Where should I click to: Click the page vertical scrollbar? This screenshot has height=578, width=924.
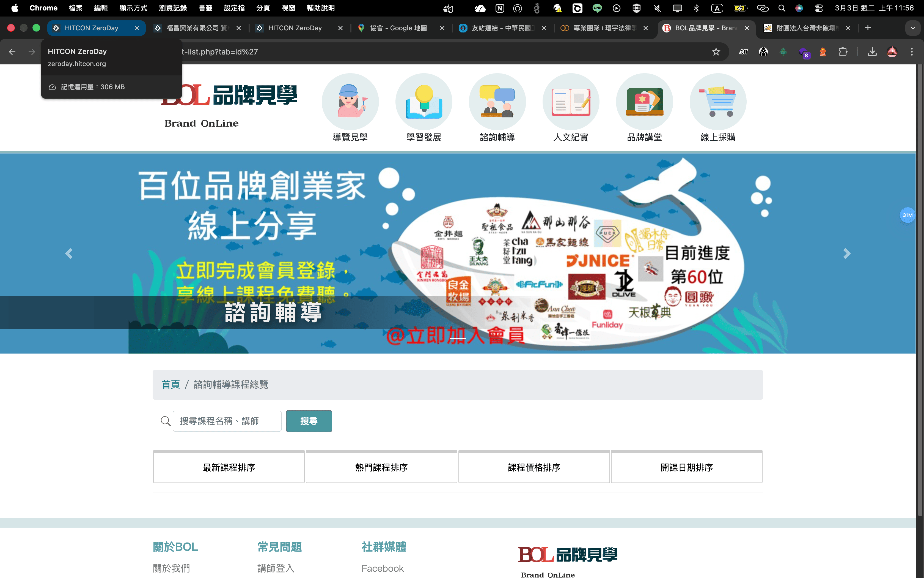coord(920,291)
